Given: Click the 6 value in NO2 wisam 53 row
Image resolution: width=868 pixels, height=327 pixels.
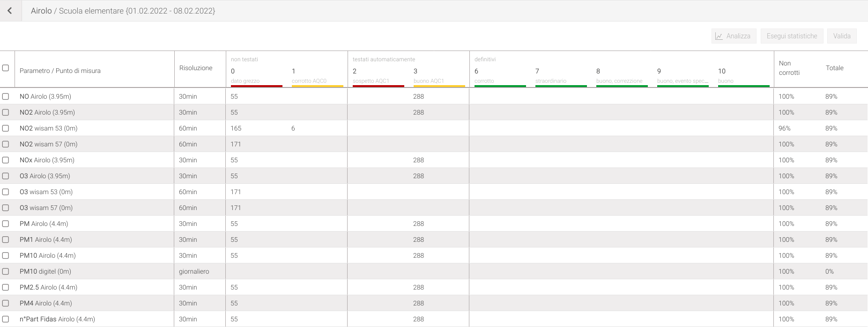Looking at the screenshot, I should point(293,128).
